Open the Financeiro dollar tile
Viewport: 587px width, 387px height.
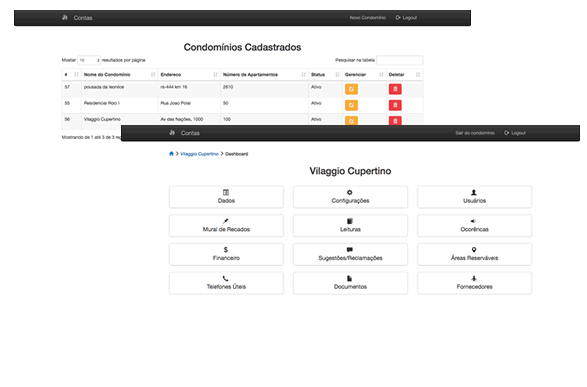pos(226,254)
